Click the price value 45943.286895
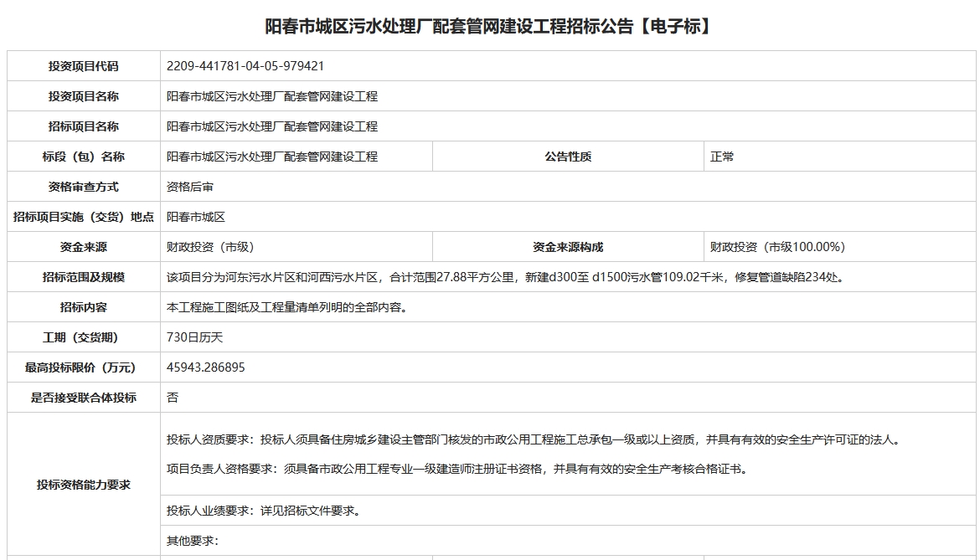980x560 pixels. tap(205, 367)
